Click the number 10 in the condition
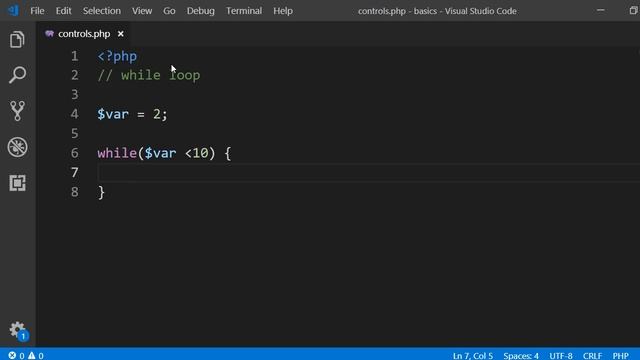 [x=200, y=153]
